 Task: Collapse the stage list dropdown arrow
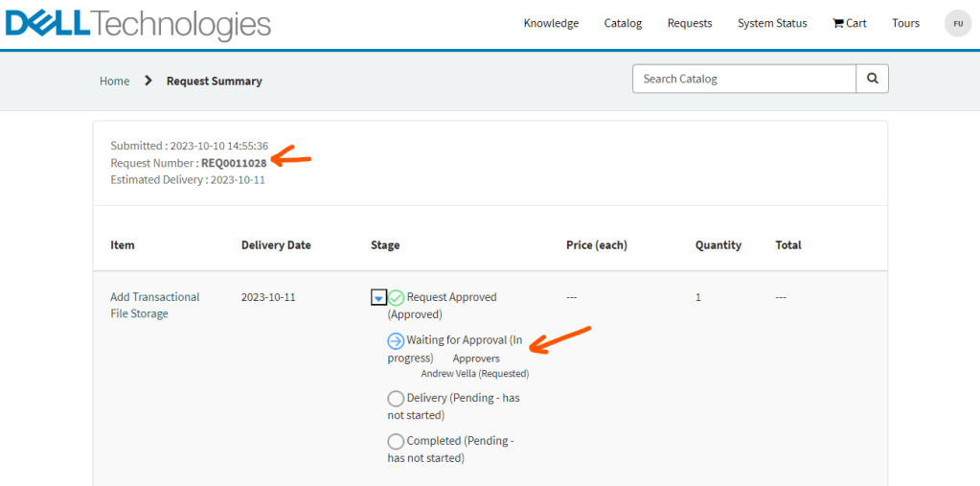(x=378, y=298)
